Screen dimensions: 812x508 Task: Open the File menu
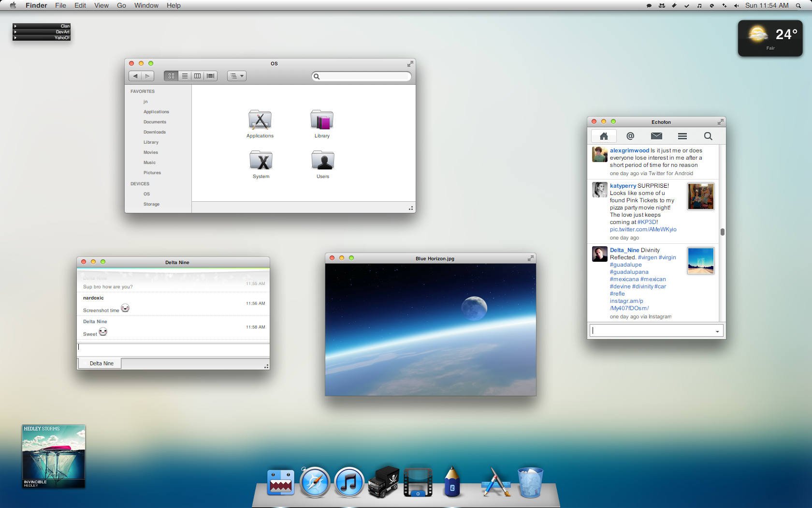click(60, 5)
